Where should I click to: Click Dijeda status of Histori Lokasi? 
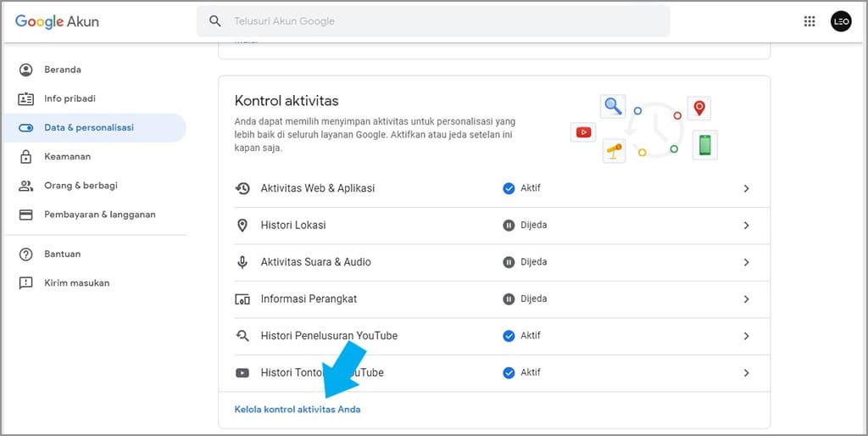534,226
